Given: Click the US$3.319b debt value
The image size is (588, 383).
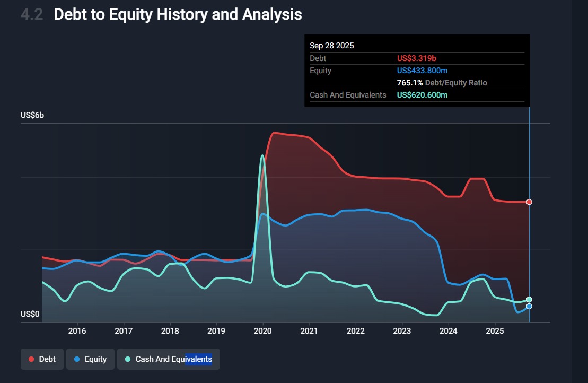Looking at the screenshot, I should coord(417,58).
